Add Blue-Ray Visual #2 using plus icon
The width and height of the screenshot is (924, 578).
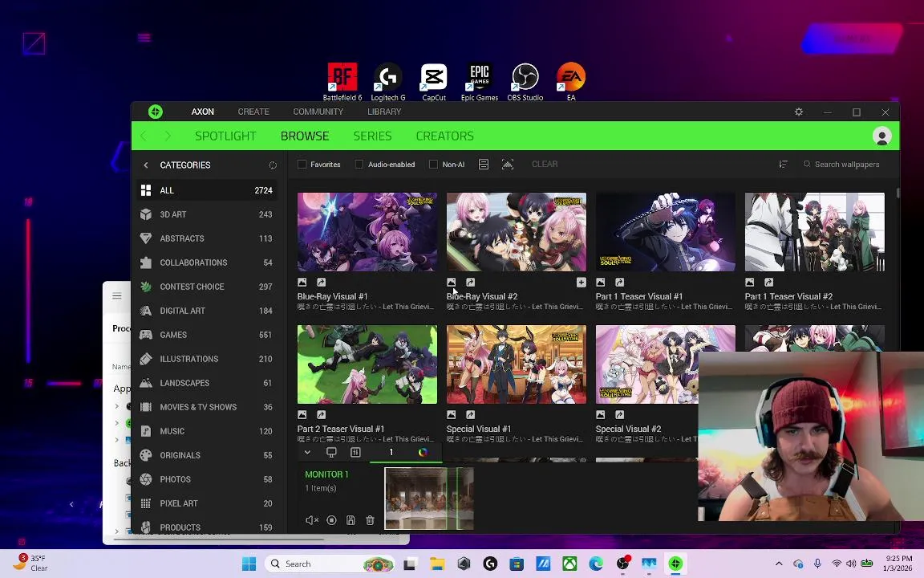[581, 283]
